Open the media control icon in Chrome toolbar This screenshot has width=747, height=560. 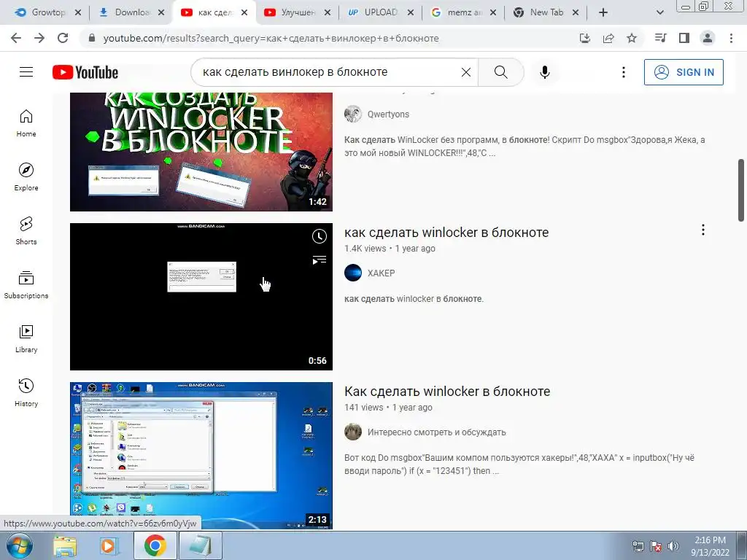(x=660, y=38)
